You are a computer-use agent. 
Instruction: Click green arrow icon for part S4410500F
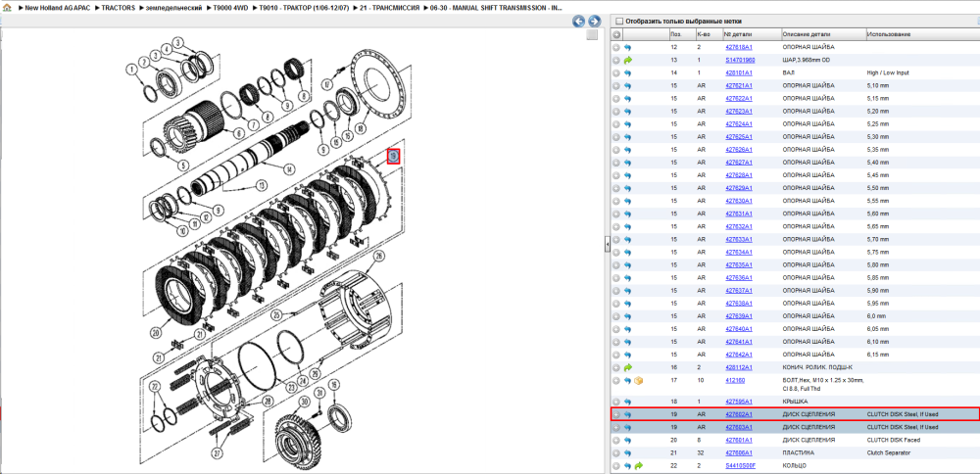639,465
